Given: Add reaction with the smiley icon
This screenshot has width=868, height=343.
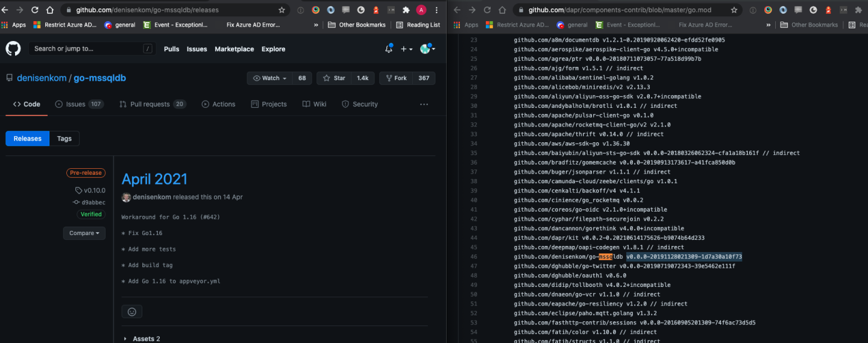Looking at the screenshot, I should 131,312.
